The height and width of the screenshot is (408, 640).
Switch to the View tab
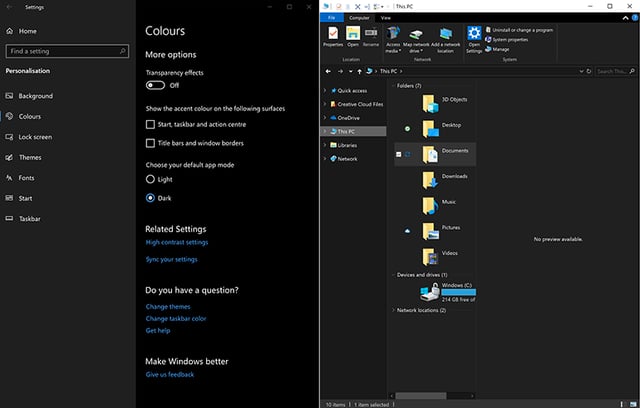pos(386,18)
